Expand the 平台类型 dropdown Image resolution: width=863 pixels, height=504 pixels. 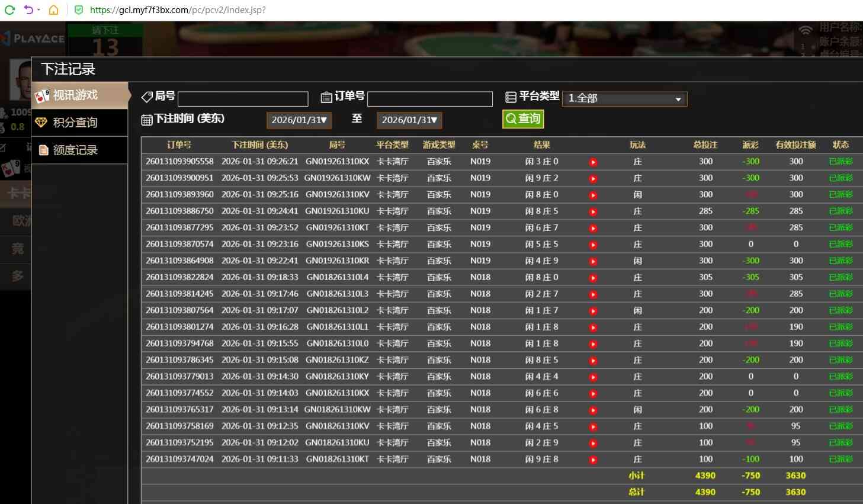(624, 99)
